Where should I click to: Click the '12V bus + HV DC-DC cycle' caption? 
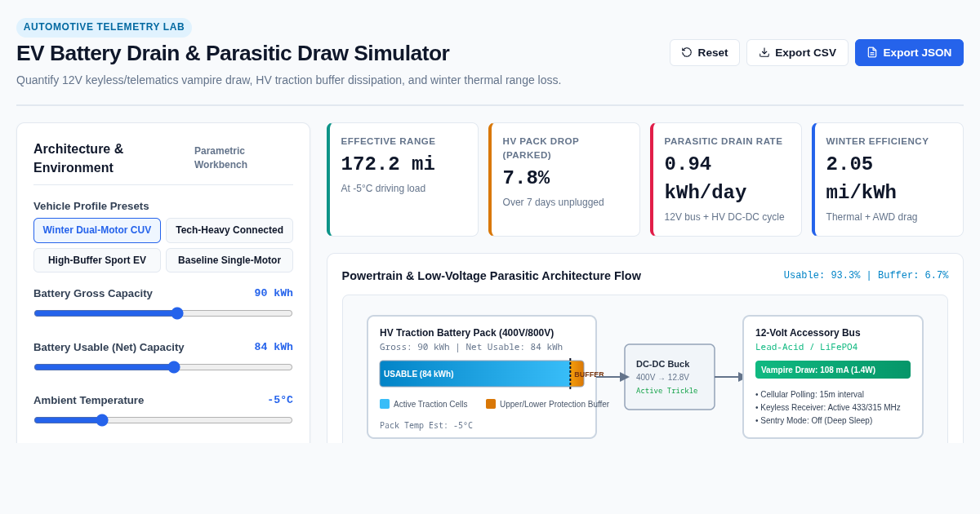[x=724, y=217]
